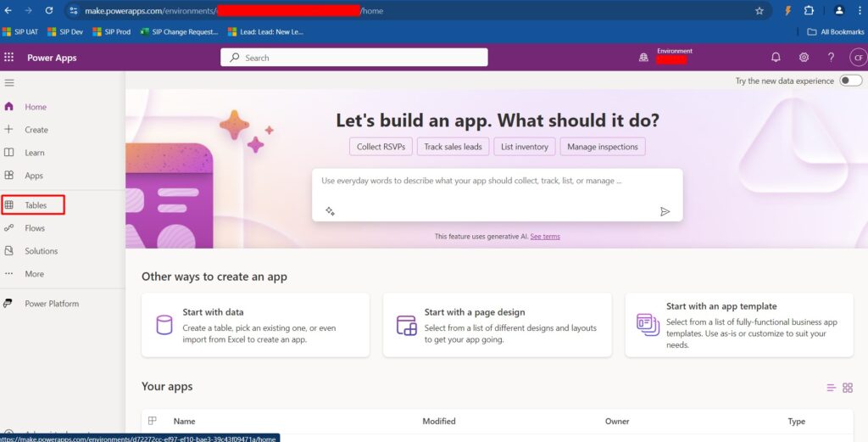Switch Your apps to grid view
This screenshot has width=868, height=442.
(x=848, y=388)
